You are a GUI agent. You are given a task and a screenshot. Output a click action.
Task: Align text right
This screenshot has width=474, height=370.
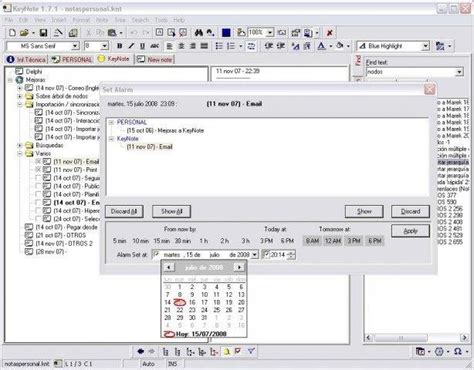click(x=193, y=46)
